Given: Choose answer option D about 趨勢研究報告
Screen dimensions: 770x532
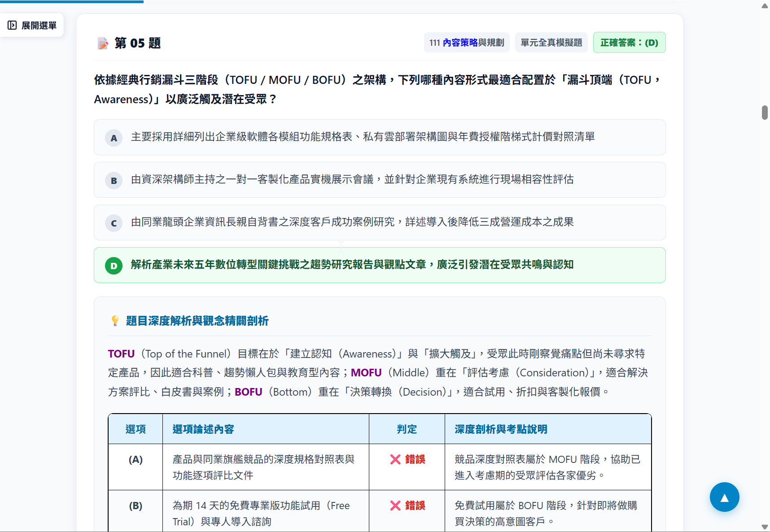Looking at the screenshot, I should point(380,265).
